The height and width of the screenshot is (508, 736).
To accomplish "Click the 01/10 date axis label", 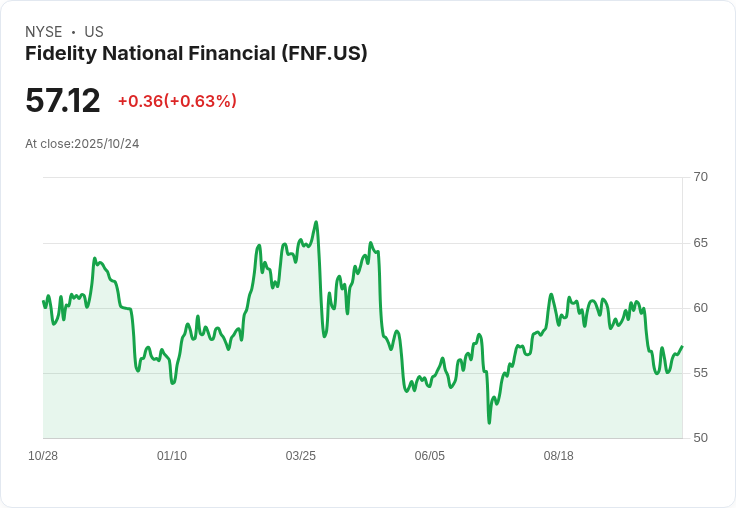I will point(172,456).
